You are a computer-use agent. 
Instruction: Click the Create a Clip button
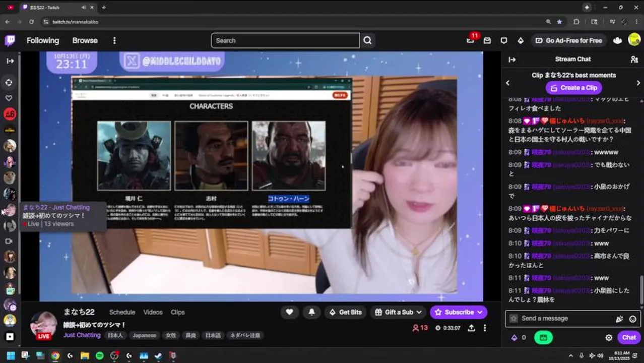click(573, 87)
